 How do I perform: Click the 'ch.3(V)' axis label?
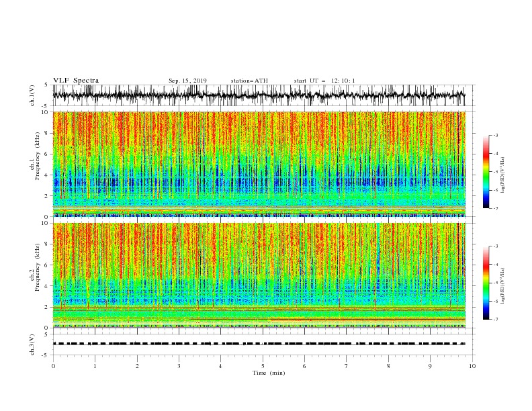point(32,345)
